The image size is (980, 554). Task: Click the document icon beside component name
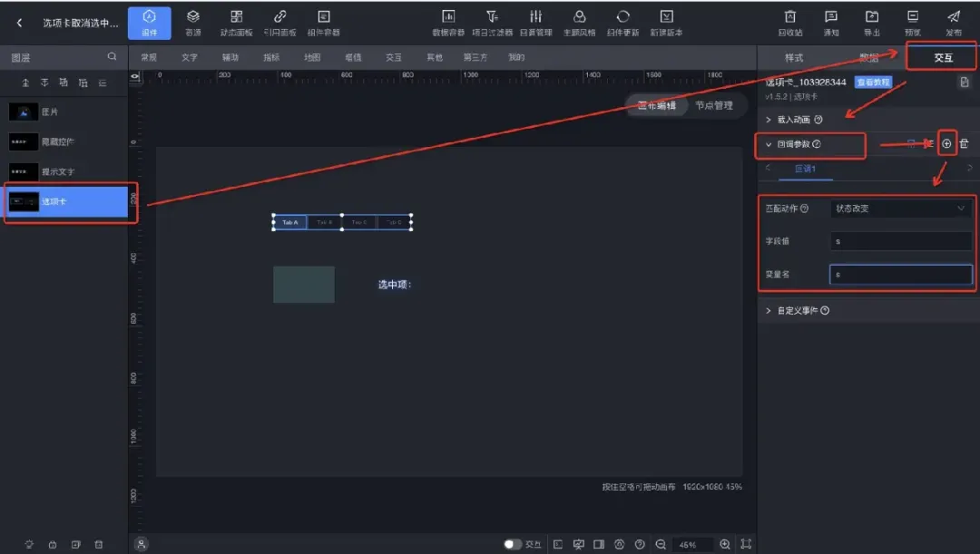click(x=965, y=83)
